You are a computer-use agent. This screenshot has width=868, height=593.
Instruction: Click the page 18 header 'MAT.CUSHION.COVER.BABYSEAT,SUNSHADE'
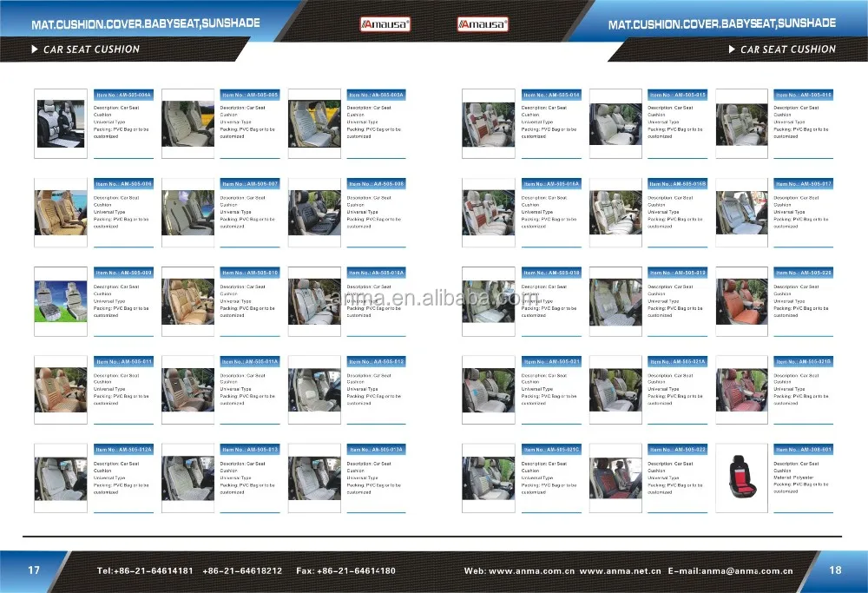pos(722,23)
